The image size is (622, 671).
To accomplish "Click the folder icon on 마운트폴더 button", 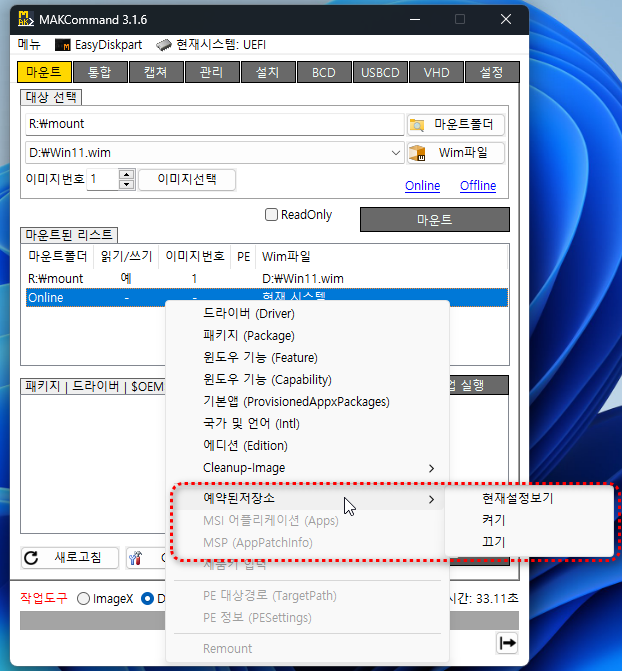I will pyautogui.click(x=417, y=125).
